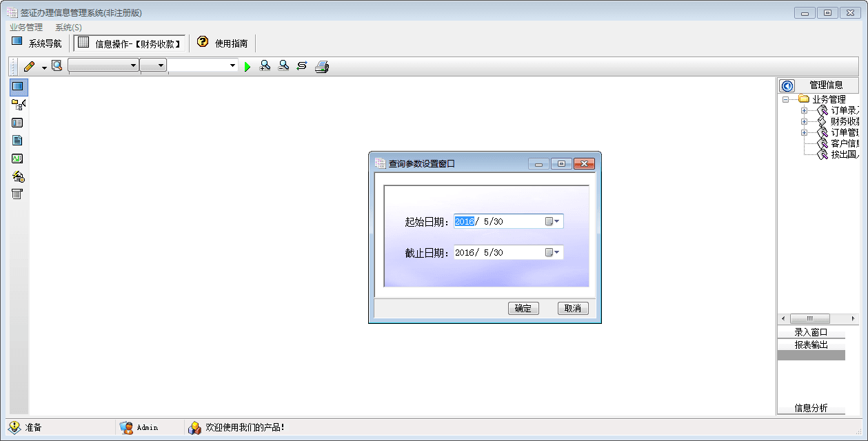Open the 业务管理 menu

[26, 28]
